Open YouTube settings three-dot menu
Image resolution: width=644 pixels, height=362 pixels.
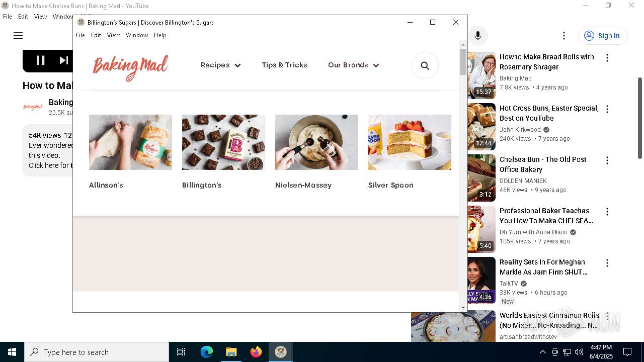[564, 36]
